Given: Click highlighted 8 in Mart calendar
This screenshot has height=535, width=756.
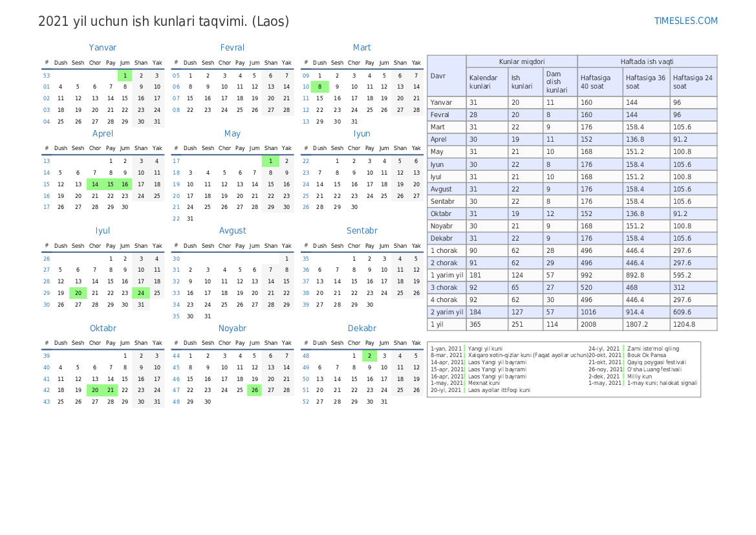Looking at the screenshot, I should [x=319, y=87].
